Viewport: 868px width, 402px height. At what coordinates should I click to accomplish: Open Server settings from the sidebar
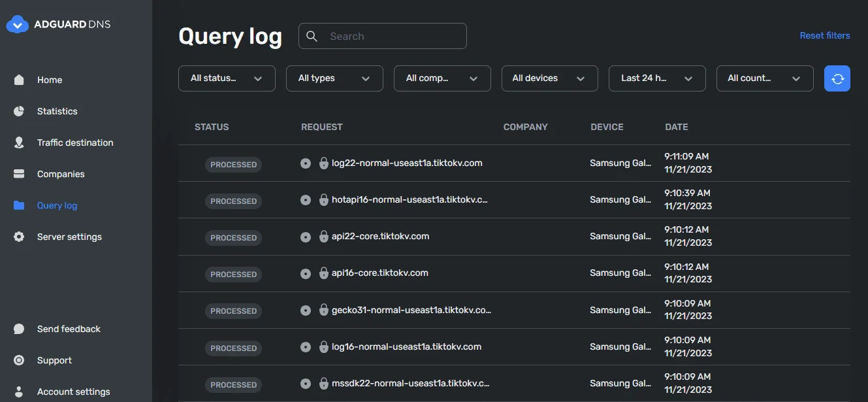(69, 237)
